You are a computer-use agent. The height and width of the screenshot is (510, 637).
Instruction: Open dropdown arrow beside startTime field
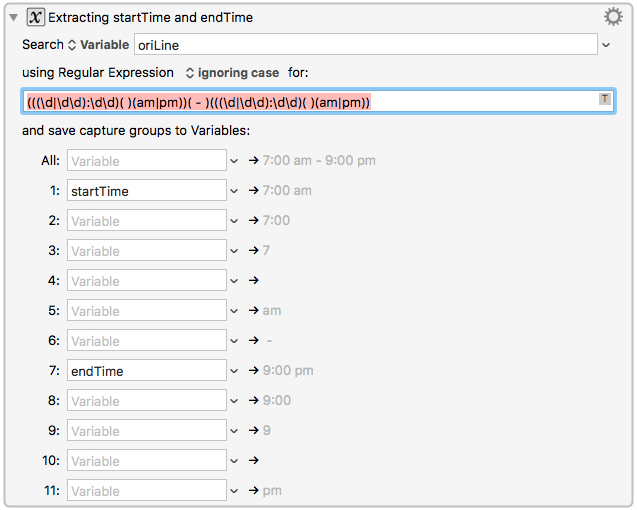(x=235, y=191)
